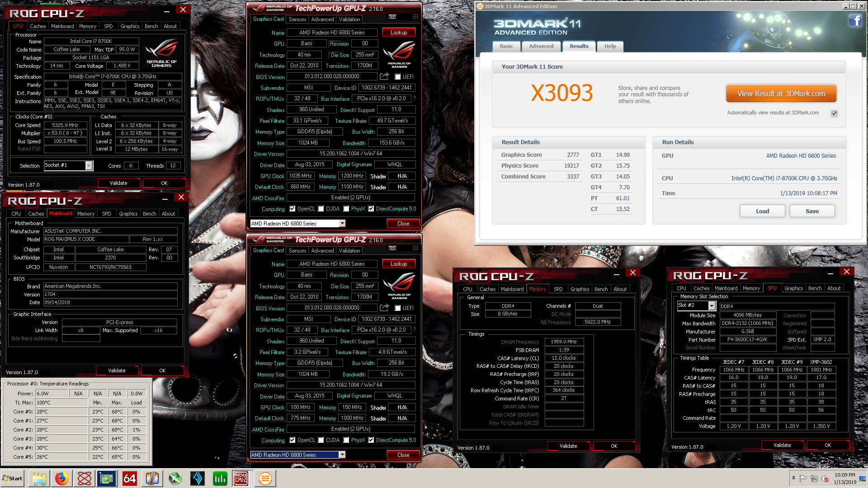Switch to GPU-Z via taskbar graphics card icon
Screen dimensions: 868x488
[x=107, y=479]
